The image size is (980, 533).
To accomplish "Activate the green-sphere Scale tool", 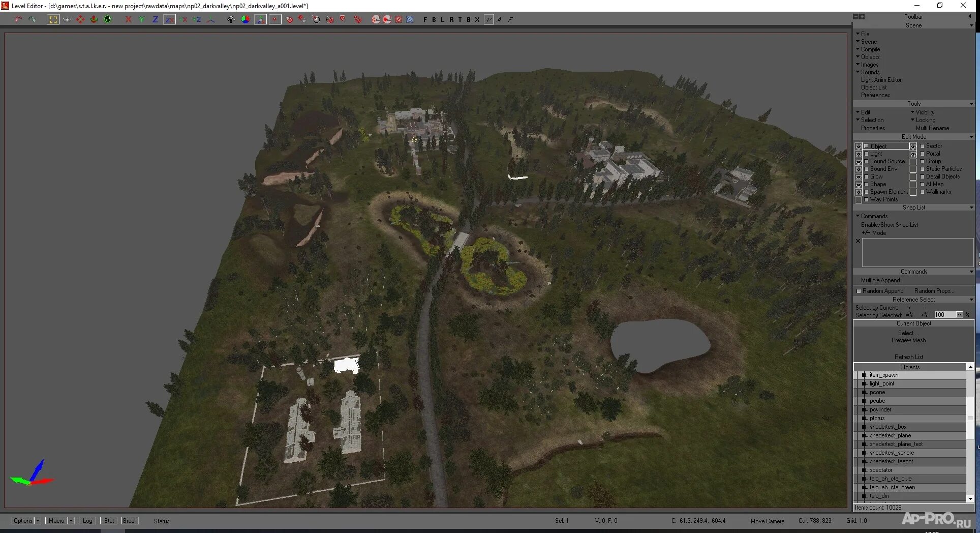I will point(107,19).
